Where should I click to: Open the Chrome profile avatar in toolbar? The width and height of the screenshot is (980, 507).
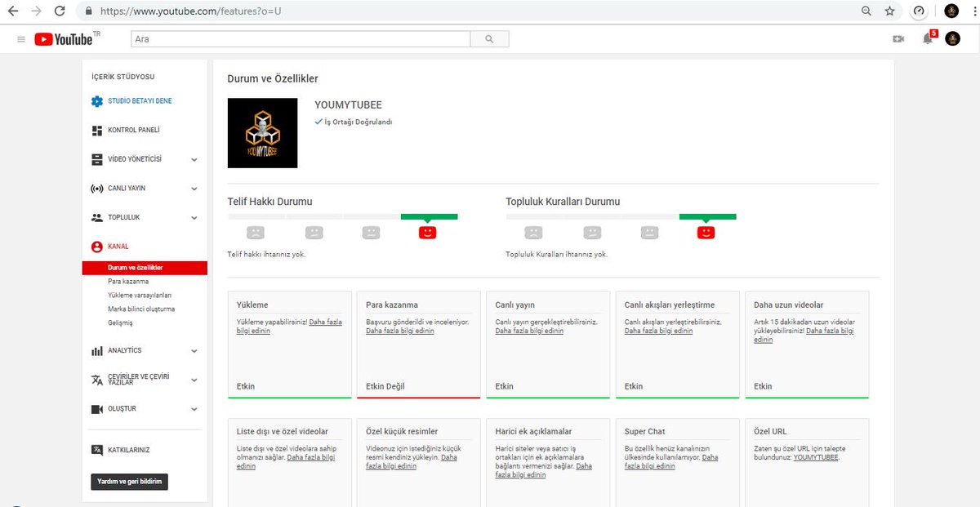point(951,11)
